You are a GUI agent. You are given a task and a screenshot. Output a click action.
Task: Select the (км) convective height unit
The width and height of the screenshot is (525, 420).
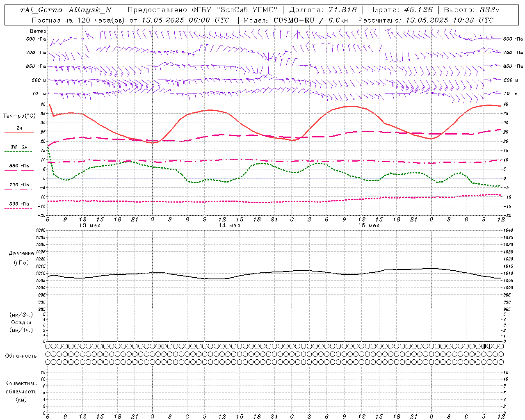click(x=21, y=399)
